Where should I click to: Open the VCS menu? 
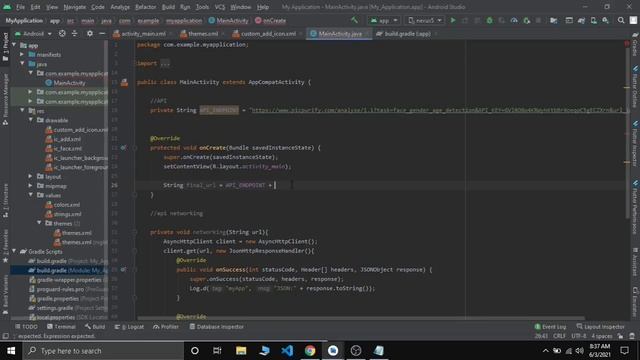click(x=220, y=7)
